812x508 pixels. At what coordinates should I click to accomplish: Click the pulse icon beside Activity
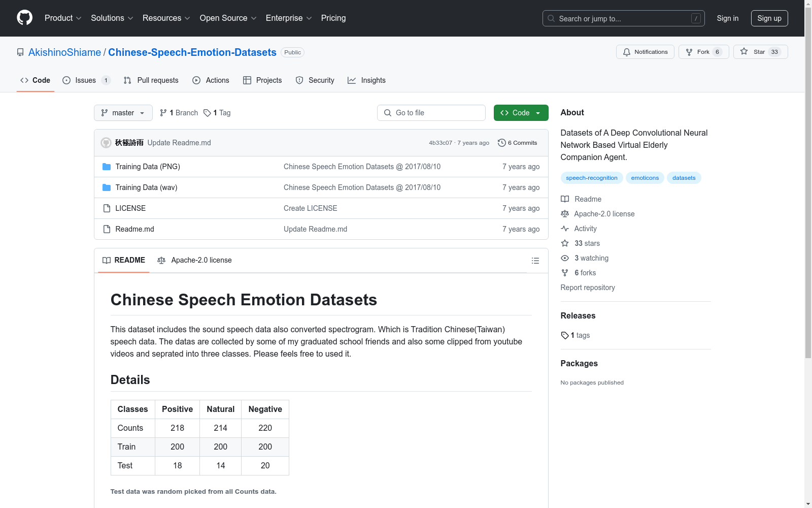[565, 229]
